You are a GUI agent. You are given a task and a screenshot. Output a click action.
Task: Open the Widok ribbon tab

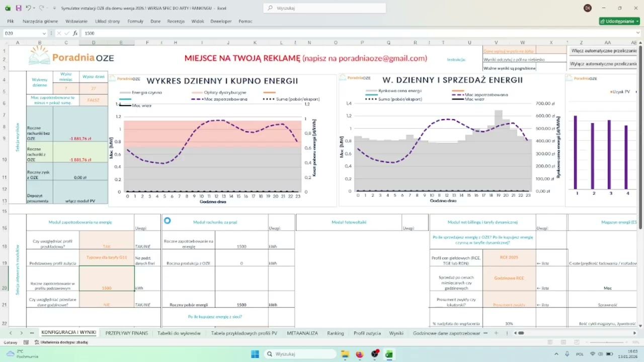click(198, 21)
